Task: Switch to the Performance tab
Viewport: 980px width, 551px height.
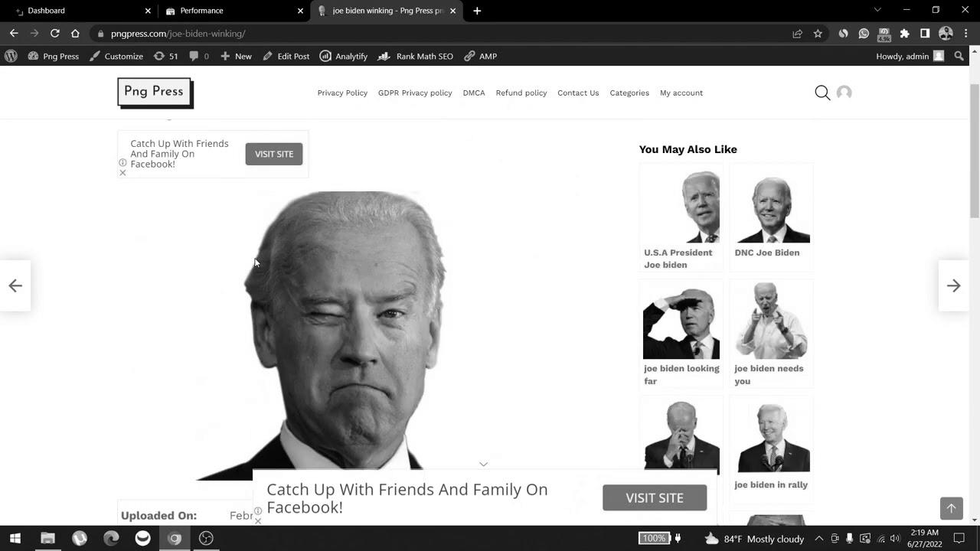Action: click(x=230, y=11)
